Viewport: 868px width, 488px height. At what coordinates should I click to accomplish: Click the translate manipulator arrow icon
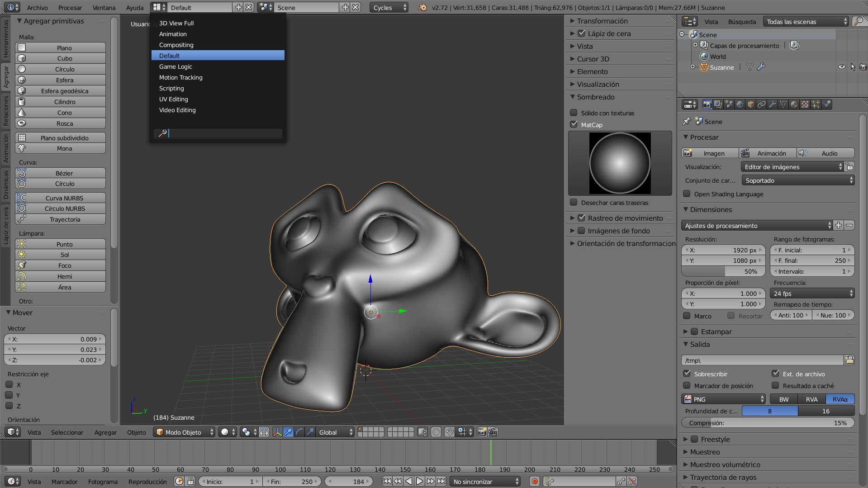click(x=288, y=432)
